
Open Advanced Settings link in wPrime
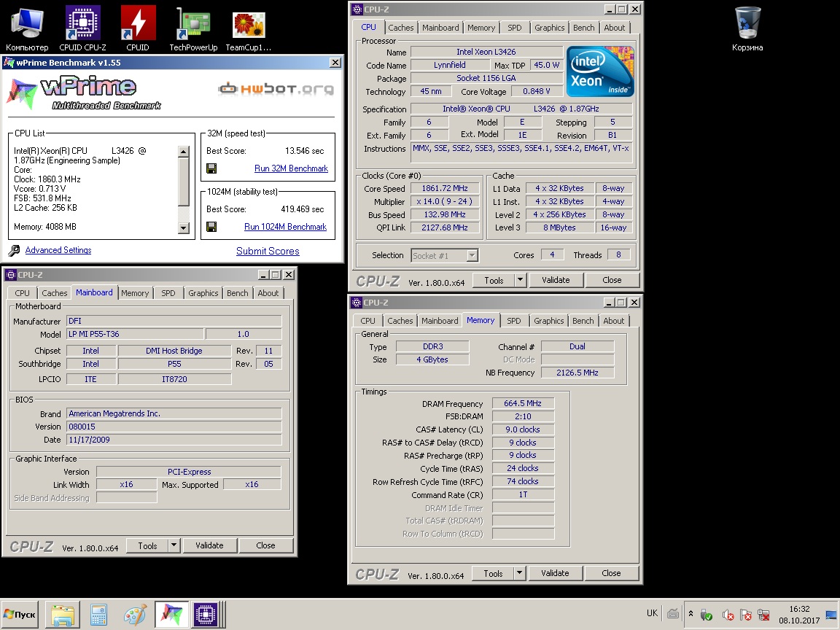pos(58,250)
